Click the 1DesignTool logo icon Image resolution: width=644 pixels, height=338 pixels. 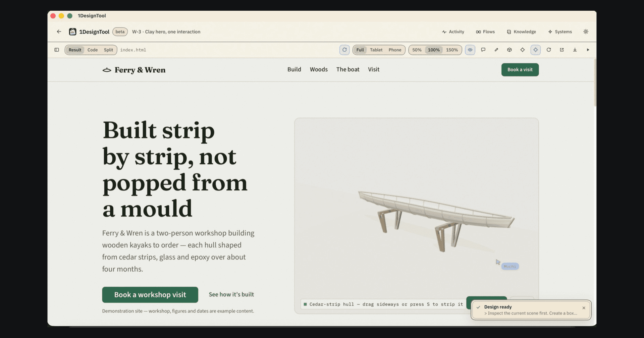(x=72, y=32)
